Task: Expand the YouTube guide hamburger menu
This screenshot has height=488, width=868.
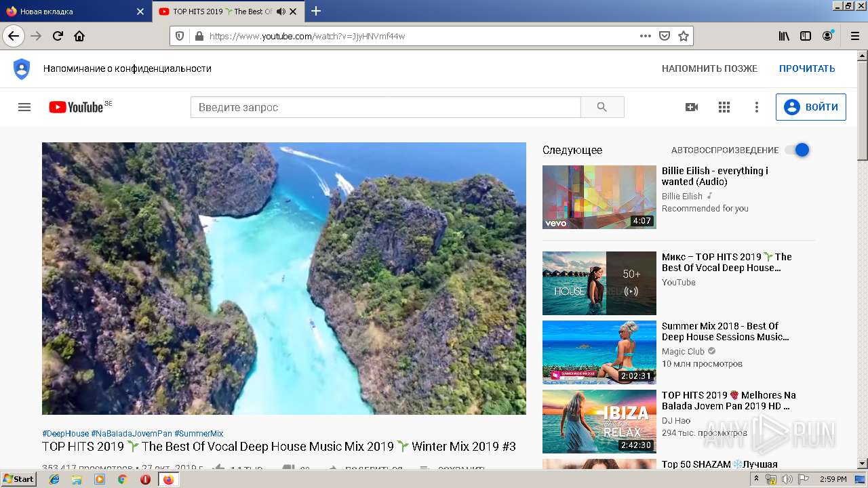Action: (24, 107)
